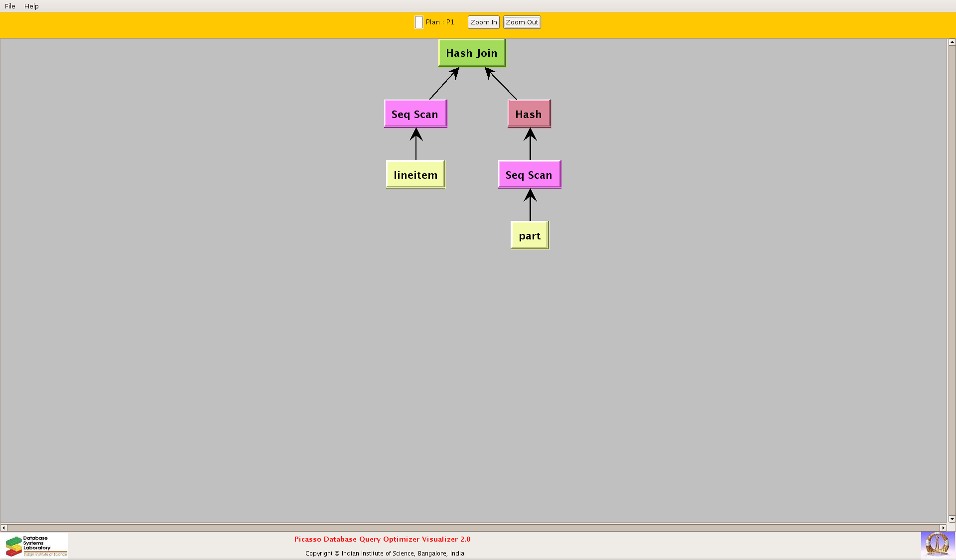The width and height of the screenshot is (956, 560).
Task: Click the horizontal scrollbar right arrow
Action: (943, 528)
